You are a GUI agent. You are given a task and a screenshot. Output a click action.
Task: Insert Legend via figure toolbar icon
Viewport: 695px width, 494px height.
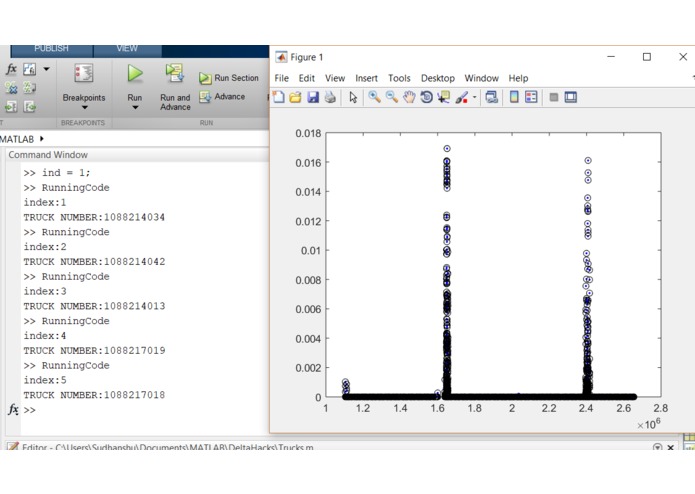[x=531, y=97]
